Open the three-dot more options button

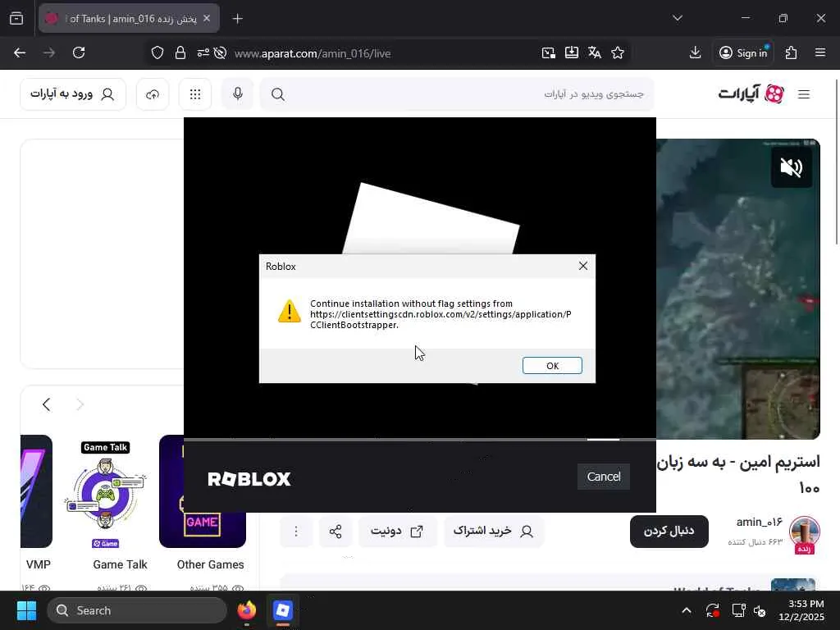[295, 531]
